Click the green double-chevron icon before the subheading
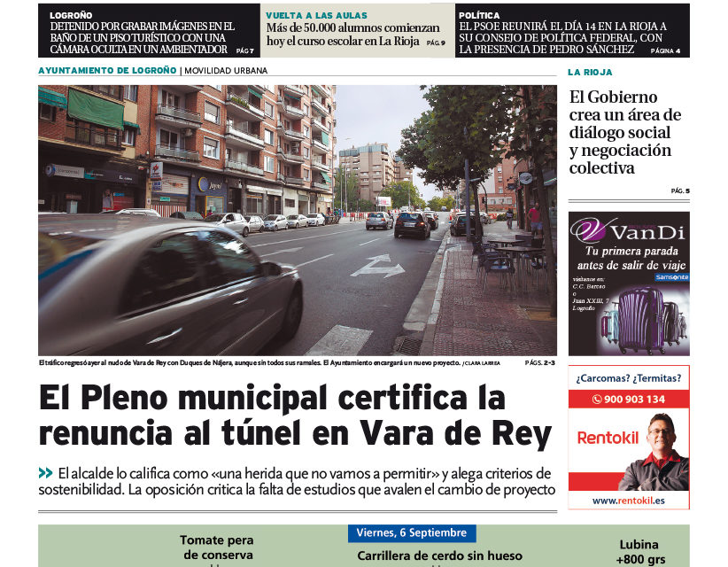Viewport: 728px width, 567px height. (45, 473)
